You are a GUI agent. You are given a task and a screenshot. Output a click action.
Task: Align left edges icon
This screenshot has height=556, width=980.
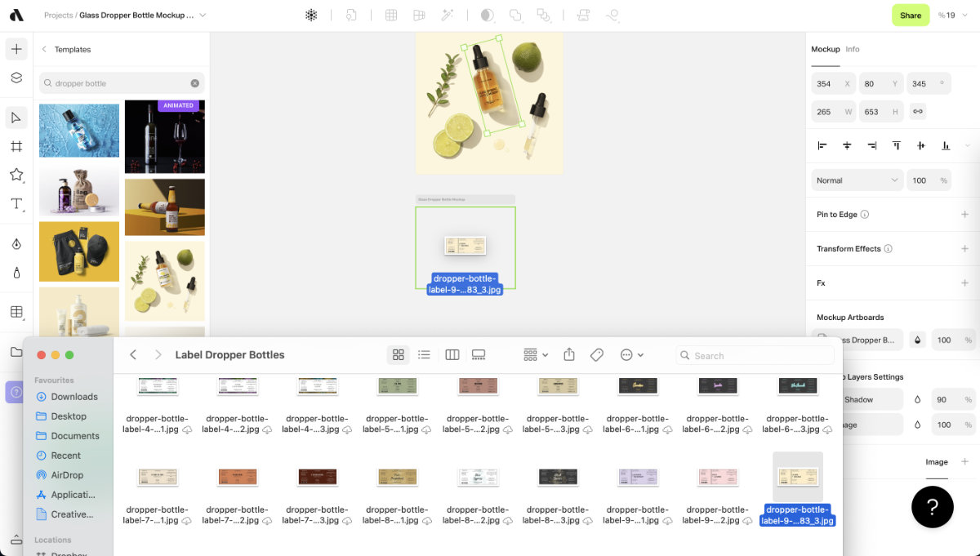(x=822, y=145)
